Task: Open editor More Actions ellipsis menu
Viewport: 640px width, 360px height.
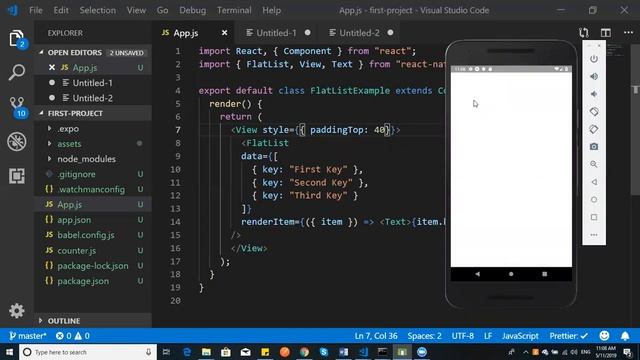Action: [628, 33]
